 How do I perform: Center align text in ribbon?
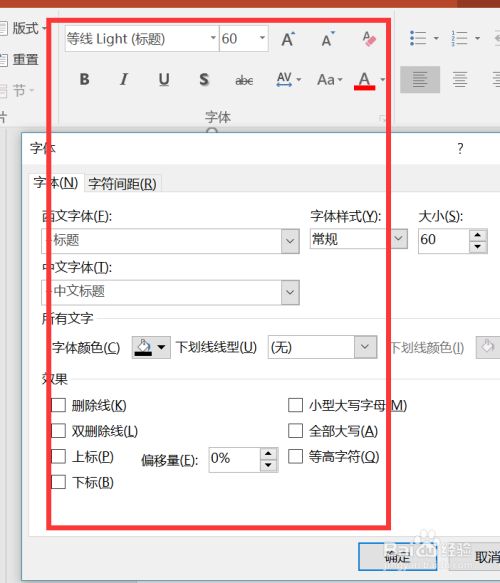point(460,80)
